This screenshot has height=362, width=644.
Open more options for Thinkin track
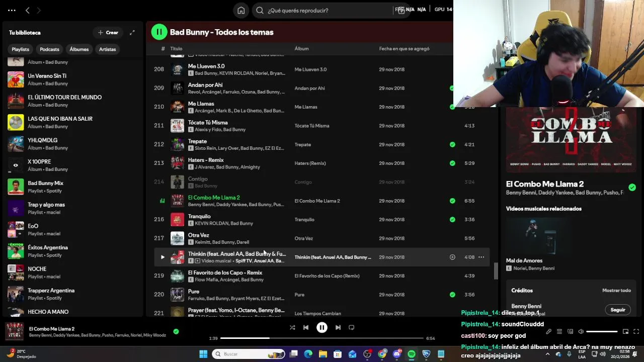481,257
